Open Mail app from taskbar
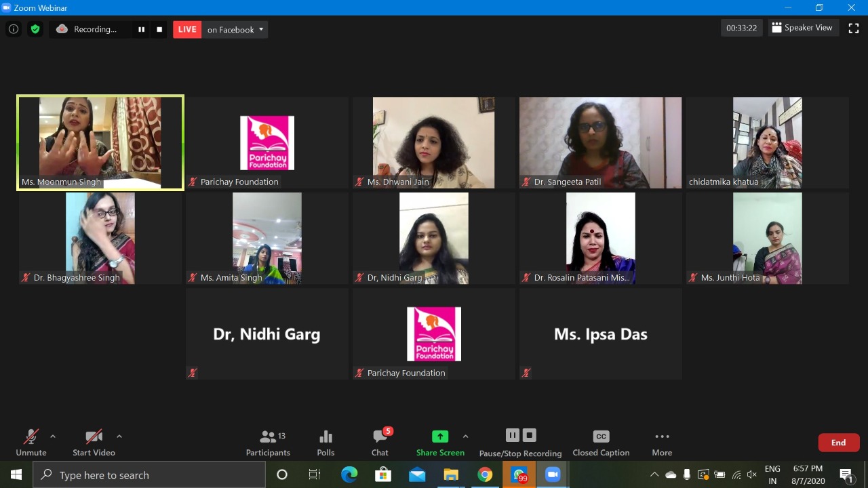The image size is (868, 488). pos(417,474)
